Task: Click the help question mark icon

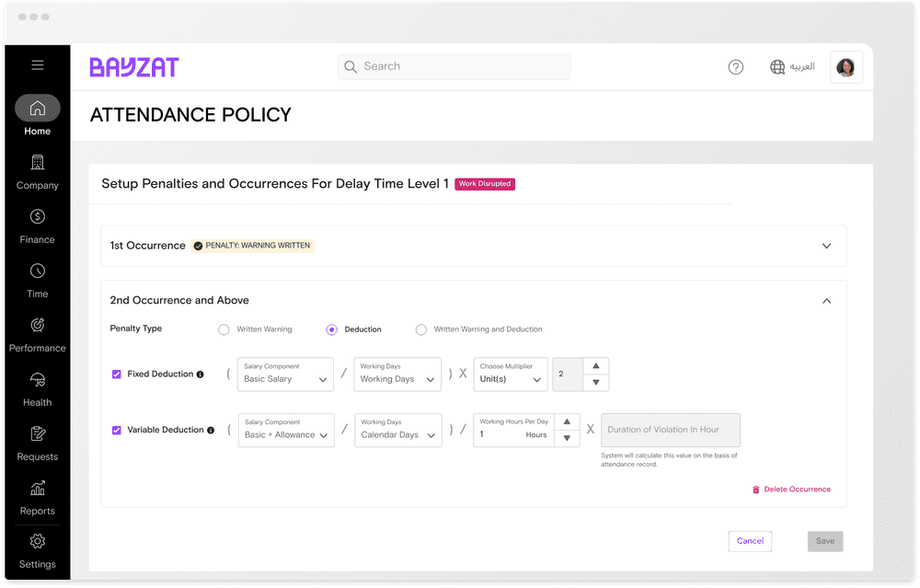Action: [x=735, y=66]
